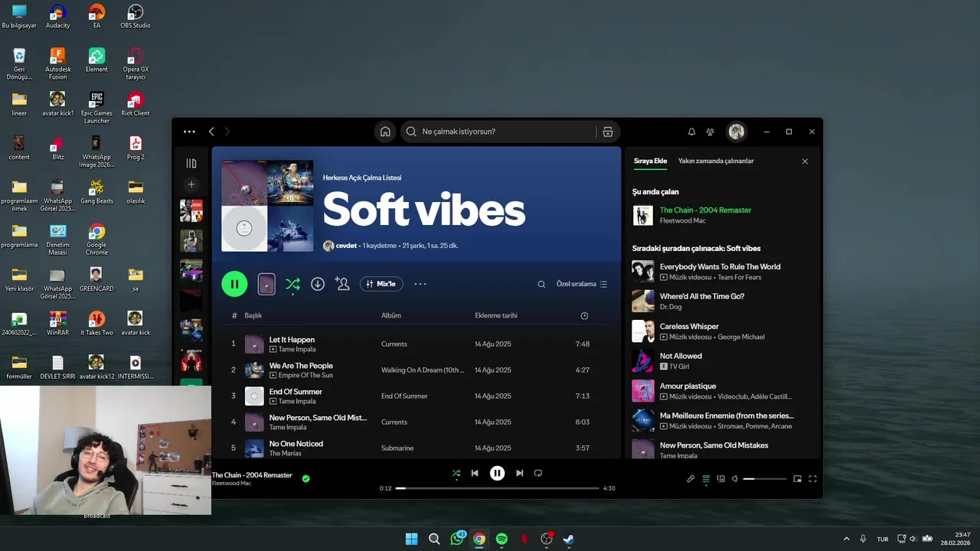
Task: Skip to the next track
Action: pos(520,473)
